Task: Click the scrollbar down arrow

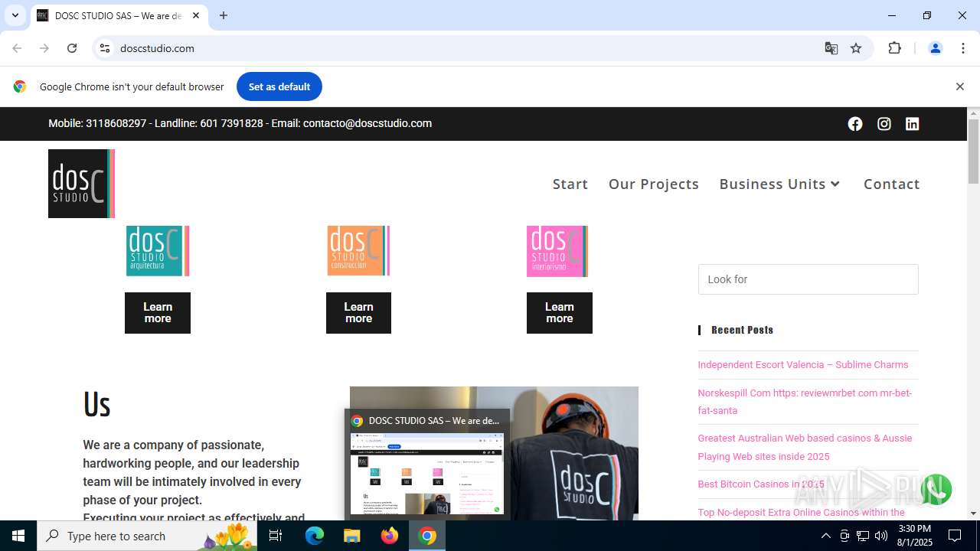Action: click(x=973, y=514)
